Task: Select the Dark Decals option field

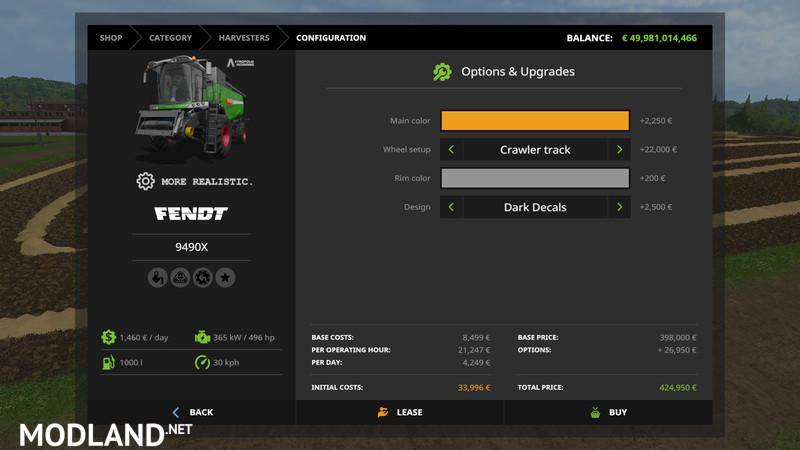Action: coord(535,207)
